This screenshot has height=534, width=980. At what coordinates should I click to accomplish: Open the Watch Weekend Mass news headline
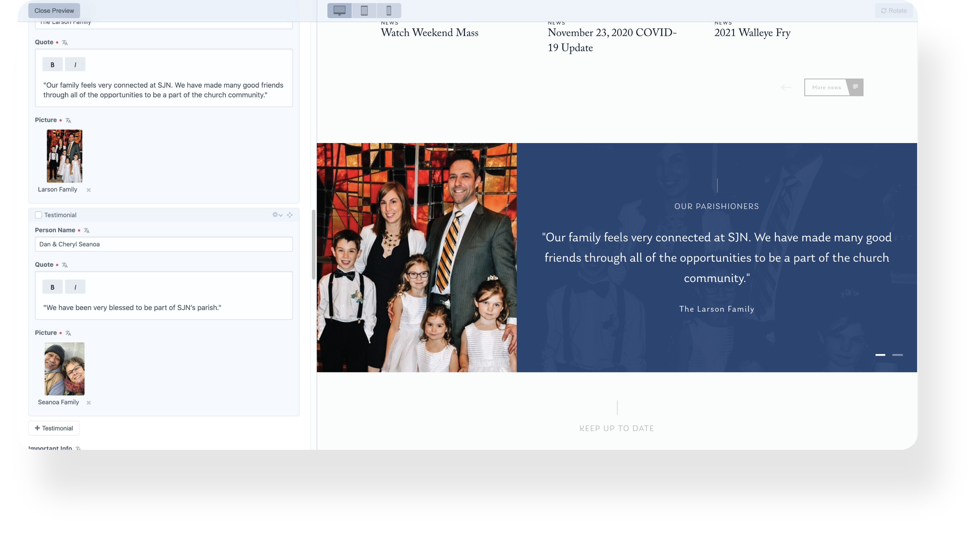tap(430, 33)
